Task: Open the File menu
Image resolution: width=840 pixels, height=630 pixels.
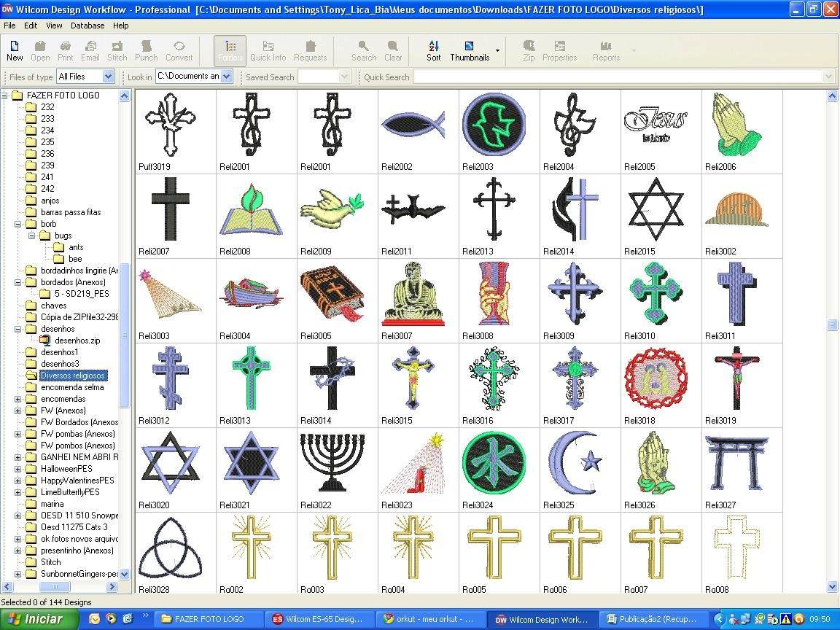Action: click(x=9, y=26)
